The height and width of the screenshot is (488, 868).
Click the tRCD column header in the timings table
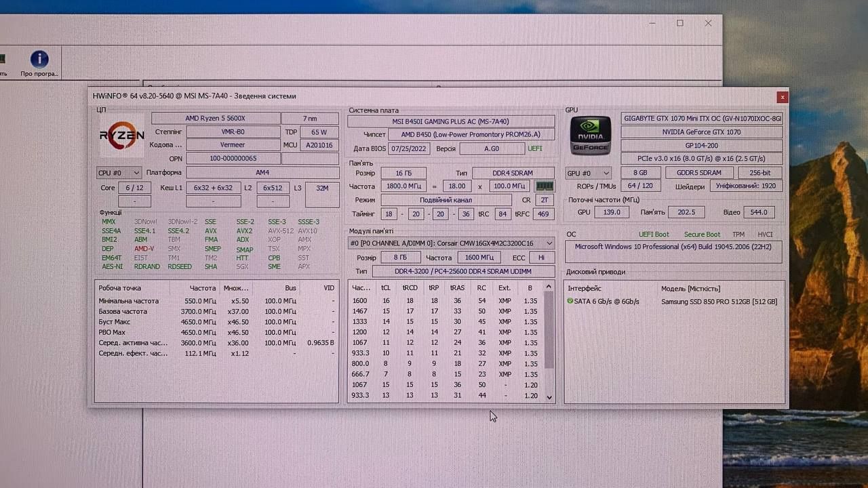(x=410, y=288)
